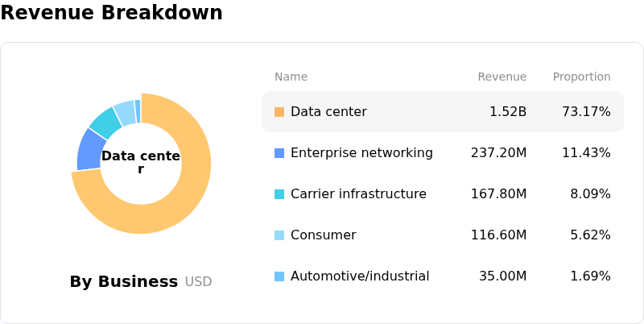Sort by the Revenue column header
The image size is (644, 324).
coord(502,77)
